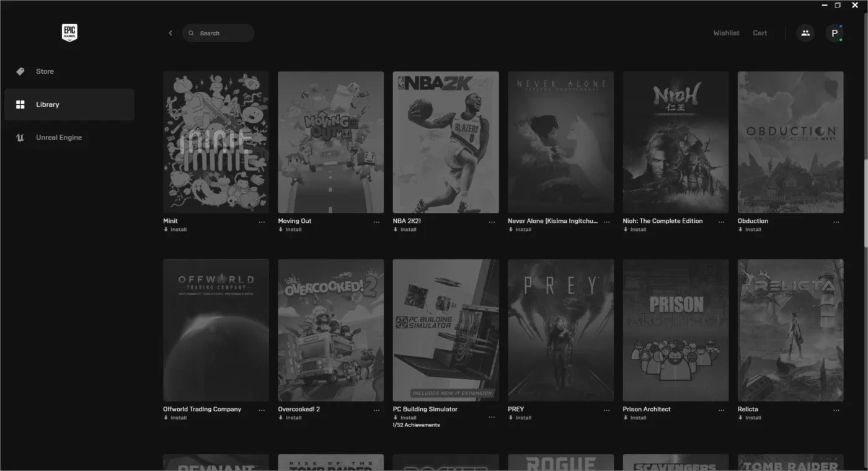Image resolution: width=868 pixels, height=471 pixels.
Task: Open the Cart page
Action: [x=760, y=33]
